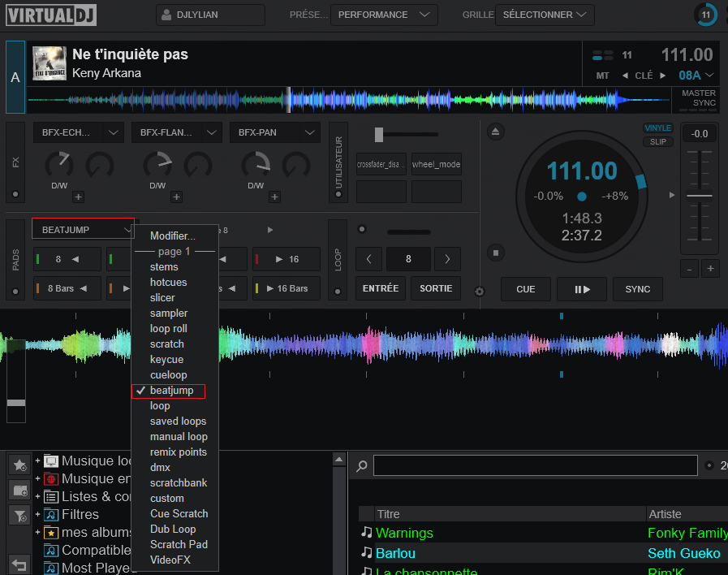Click the DJLYLIAN account button
The image size is (728, 575).
pyautogui.click(x=210, y=15)
